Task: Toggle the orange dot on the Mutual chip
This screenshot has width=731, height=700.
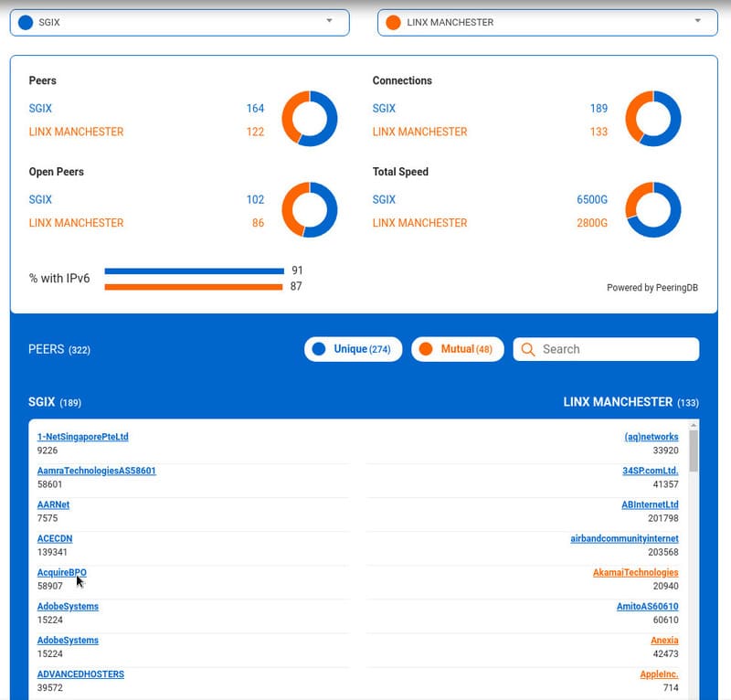Action: 429,349
